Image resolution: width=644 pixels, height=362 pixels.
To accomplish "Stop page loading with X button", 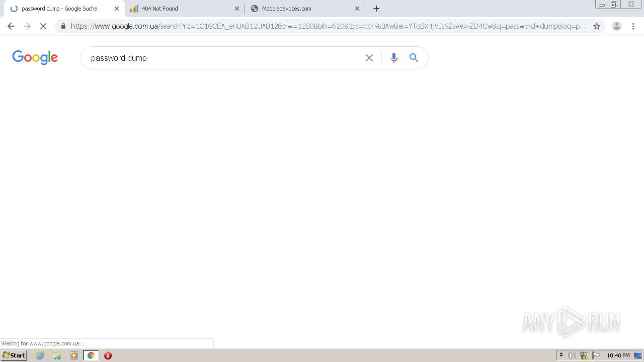I will (x=43, y=26).
